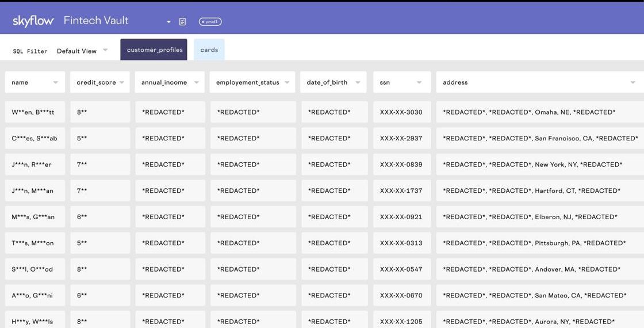Select the name cell H***y, W***ls

pyautogui.click(x=35, y=319)
